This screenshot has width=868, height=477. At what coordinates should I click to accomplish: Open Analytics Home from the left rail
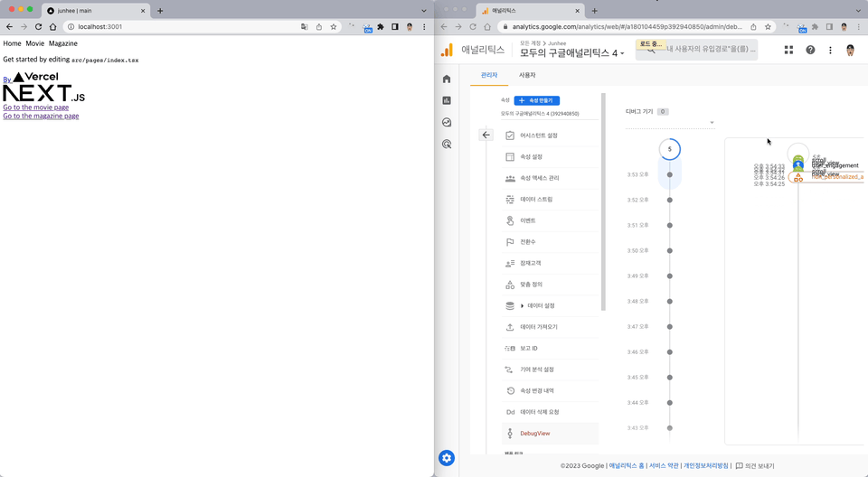(x=447, y=79)
